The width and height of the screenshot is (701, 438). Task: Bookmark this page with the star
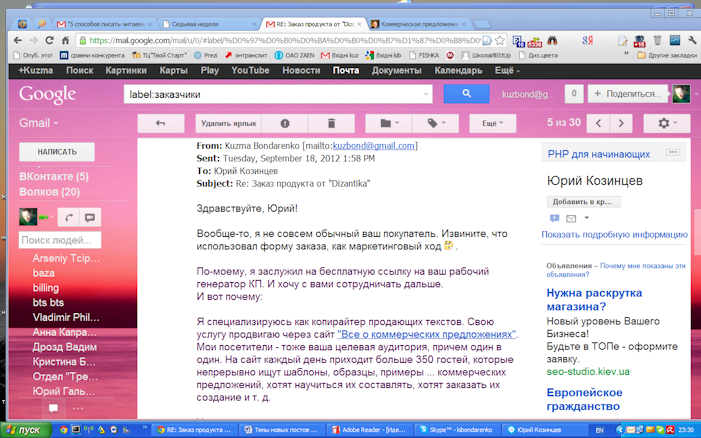pos(500,40)
